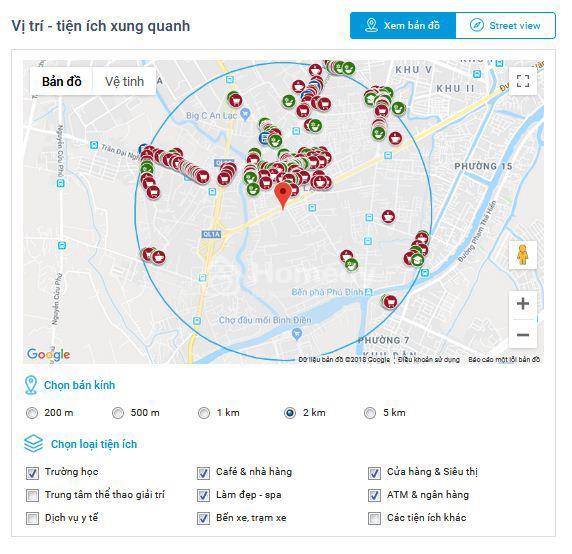This screenshot has height=554, width=572.
Task: Choose the 1 km radius
Action: [204, 413]
